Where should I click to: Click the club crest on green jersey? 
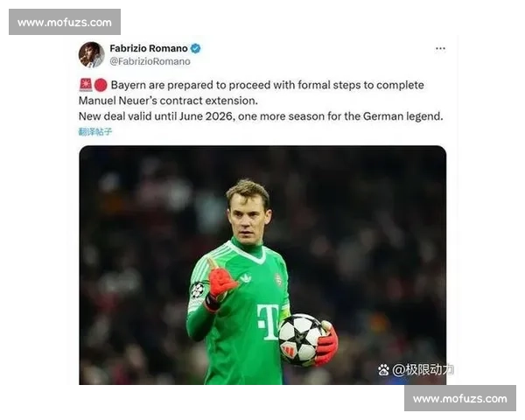point(278,280)
